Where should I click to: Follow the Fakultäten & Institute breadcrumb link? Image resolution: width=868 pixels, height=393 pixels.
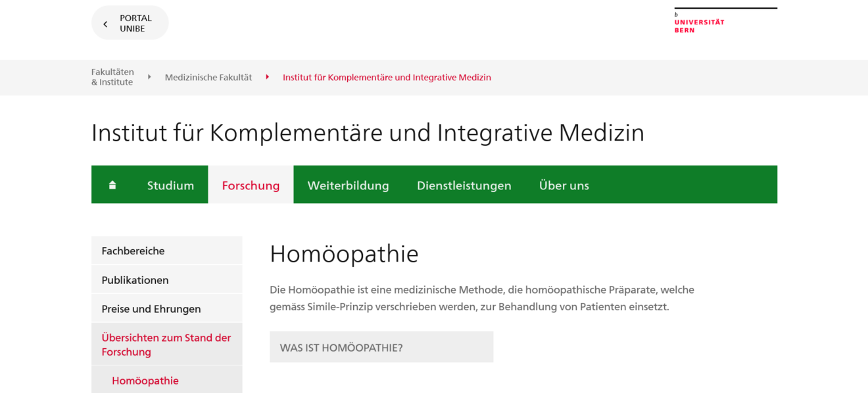(x=112, y=77)
